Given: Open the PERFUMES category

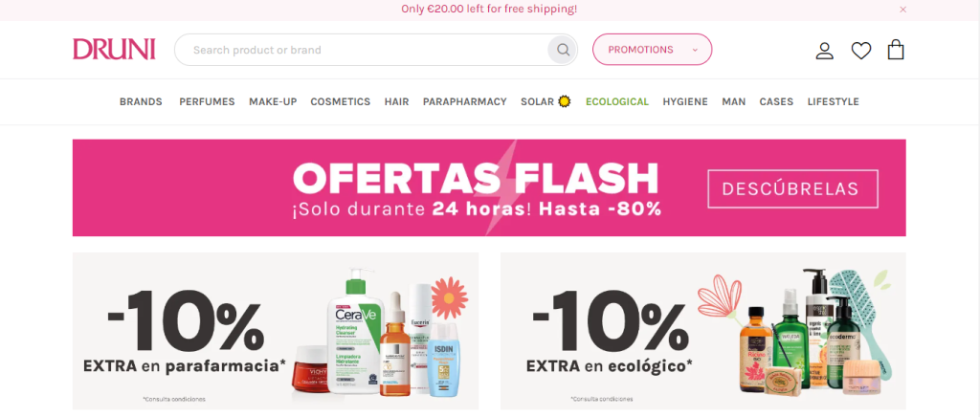Looking at the screenshot, I should (x=207, y=101).
